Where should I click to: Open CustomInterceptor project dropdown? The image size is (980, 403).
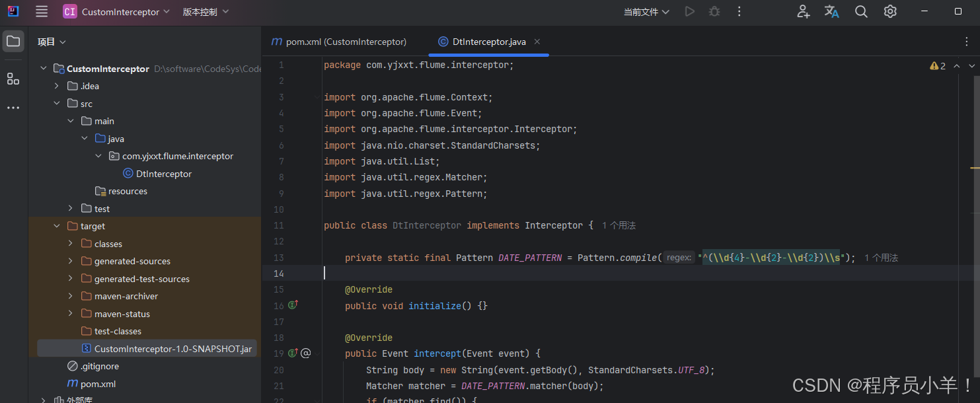point(126,12)
